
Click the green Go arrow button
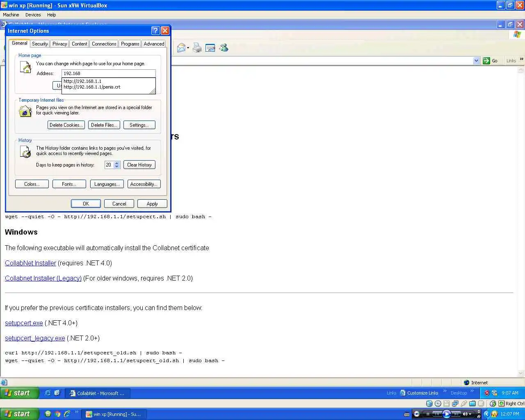(486, 61)
